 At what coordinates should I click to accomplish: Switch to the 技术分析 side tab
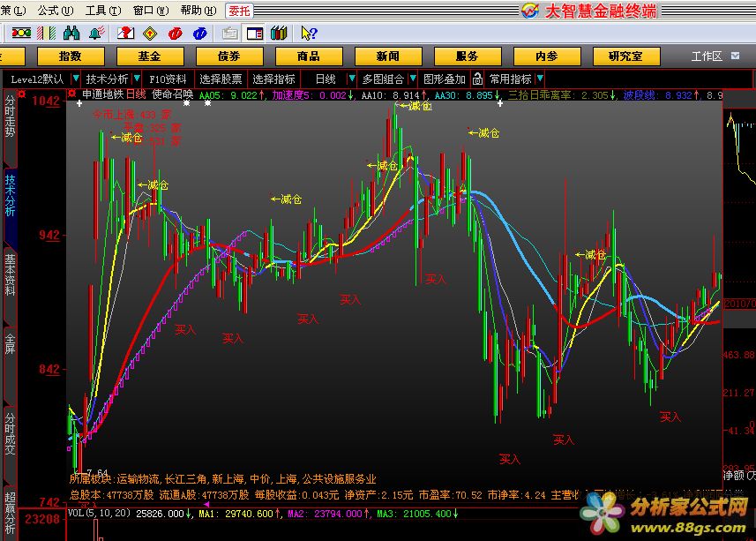(10, 195)
